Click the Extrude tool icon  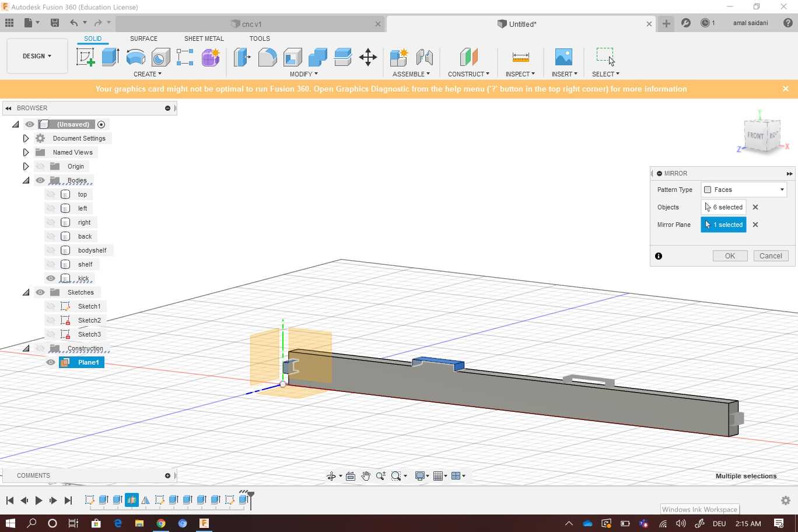[110, 57]
